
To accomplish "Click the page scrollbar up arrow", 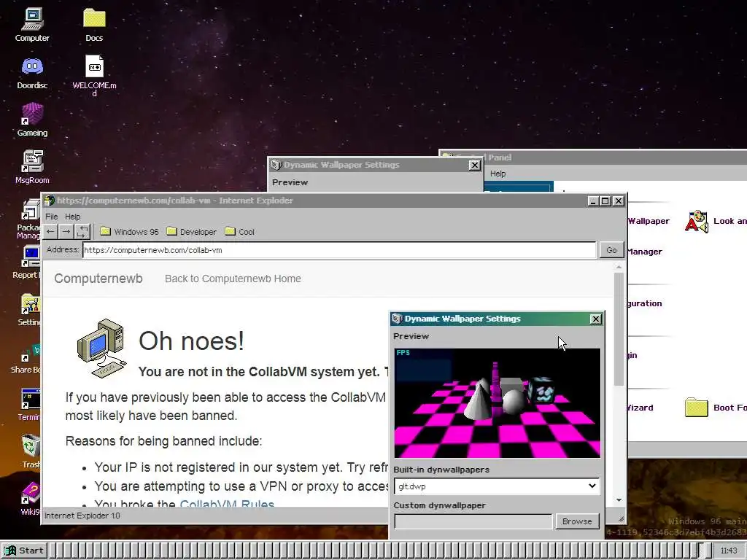I will [619, 268].
